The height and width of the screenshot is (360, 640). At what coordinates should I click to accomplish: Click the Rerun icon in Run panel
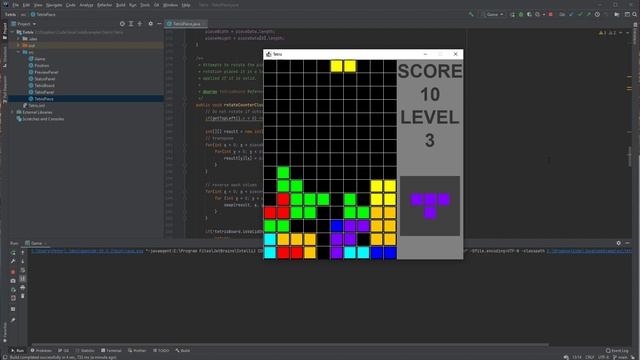(x=13, y=253)
